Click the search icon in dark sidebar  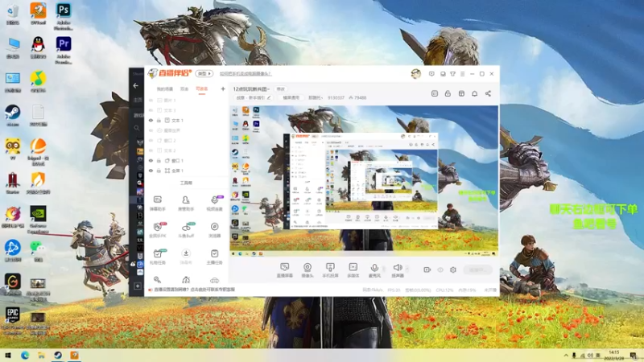[136, 128]
